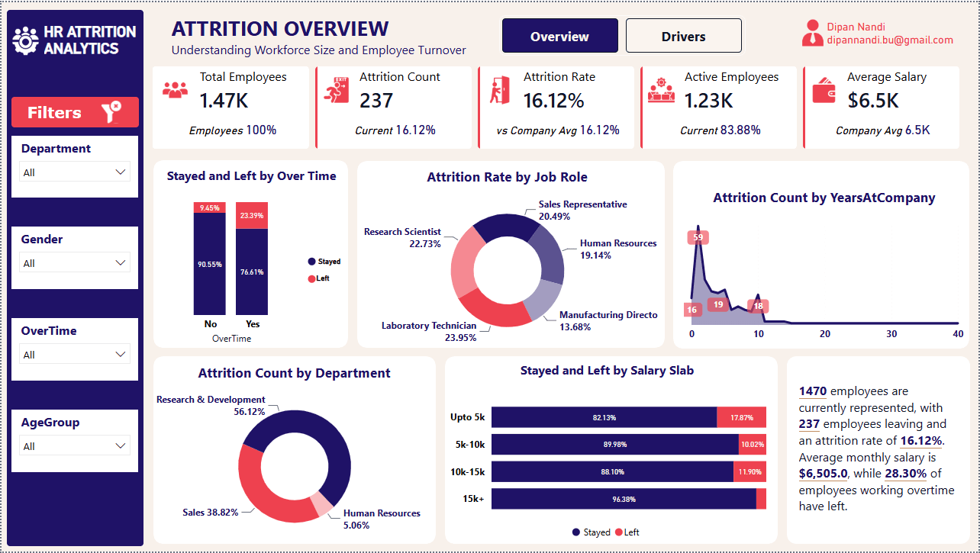Image resolution: width=980 pixels, height=553 pixels.
Task: Click the 18 data label on the area chart
Action: 758,306
